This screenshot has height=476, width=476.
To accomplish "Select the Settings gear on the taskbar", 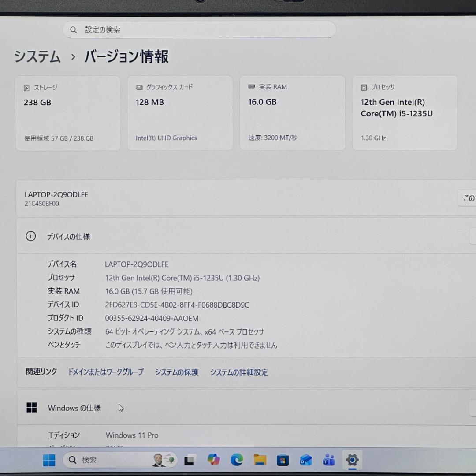I will pos(351,460).
